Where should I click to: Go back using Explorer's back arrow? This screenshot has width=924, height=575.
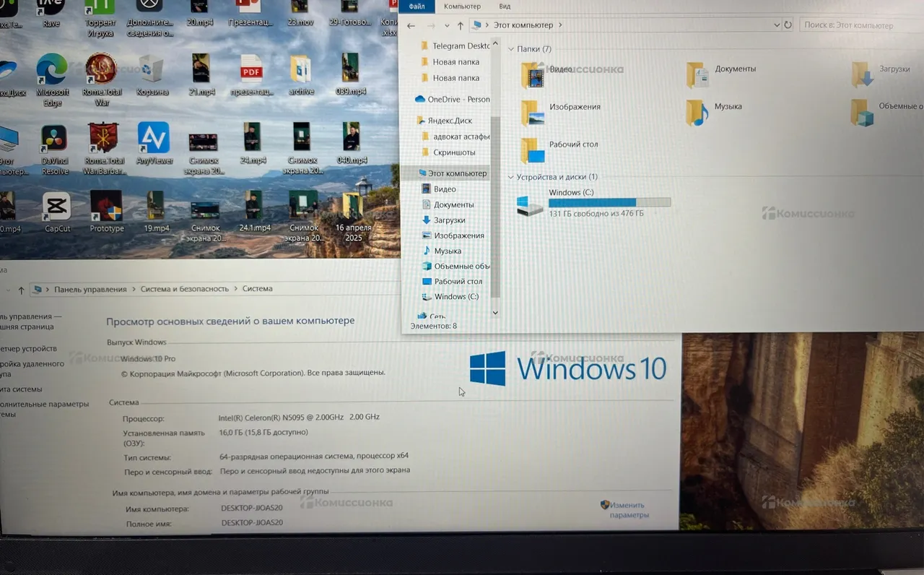click(411, 25)
